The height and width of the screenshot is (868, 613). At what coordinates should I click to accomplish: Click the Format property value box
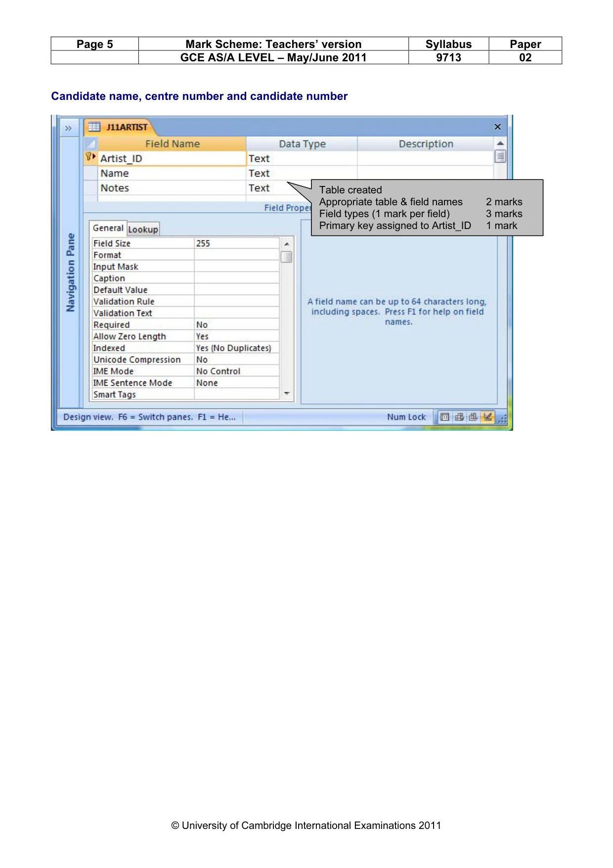[x=236, y=255]
